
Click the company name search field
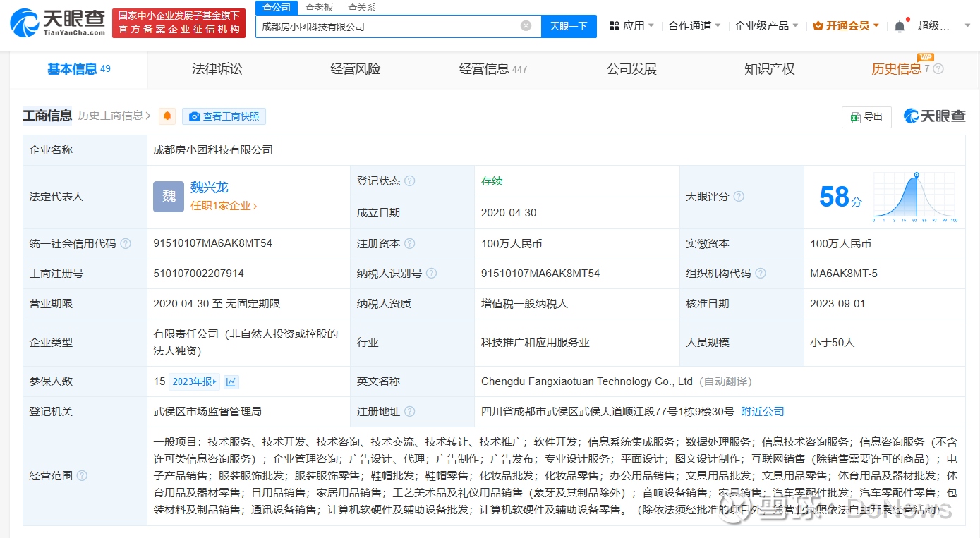388,26
